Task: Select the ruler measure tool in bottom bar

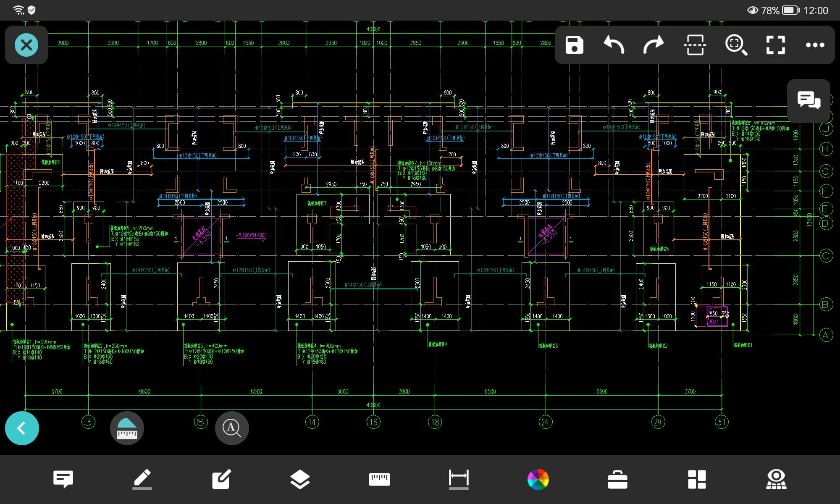Action: [379, 479]
